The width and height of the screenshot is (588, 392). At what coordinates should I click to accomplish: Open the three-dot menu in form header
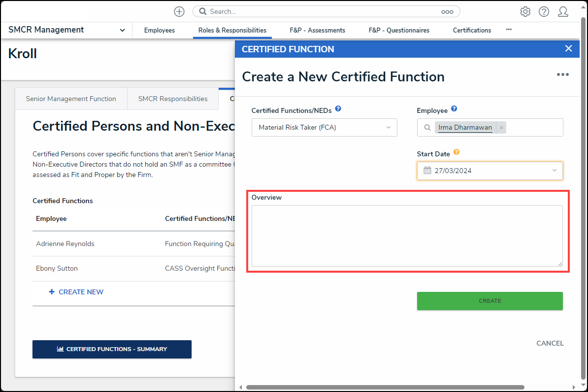pyautogui.click(x=562, y=75)
